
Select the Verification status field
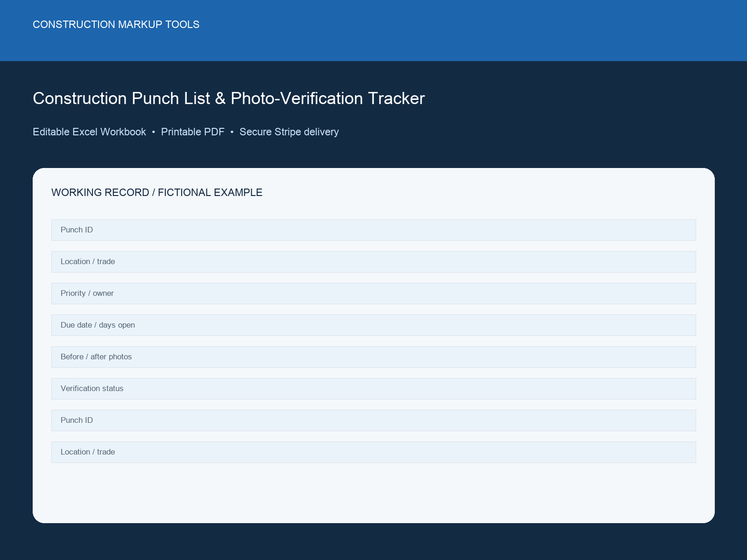(373, 389)
